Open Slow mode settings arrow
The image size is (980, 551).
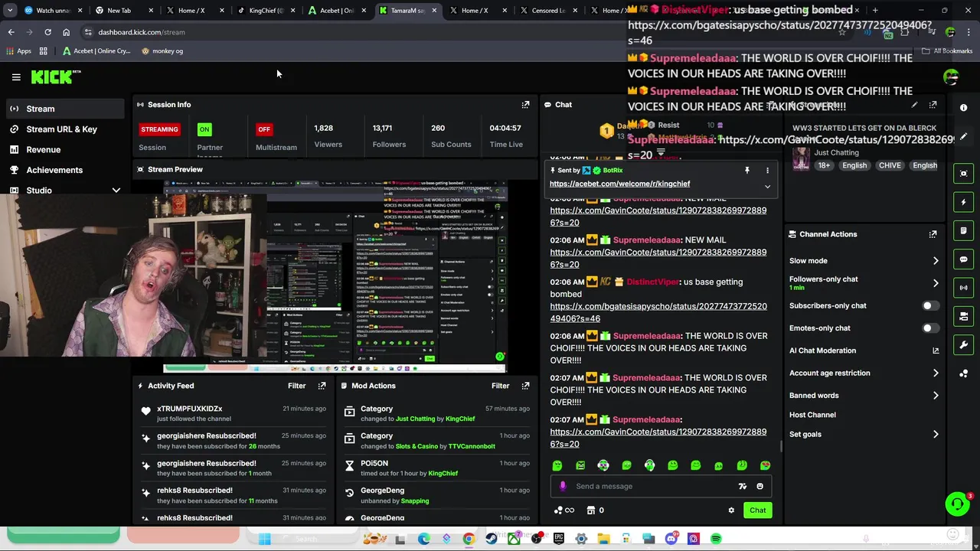[936, 261]
